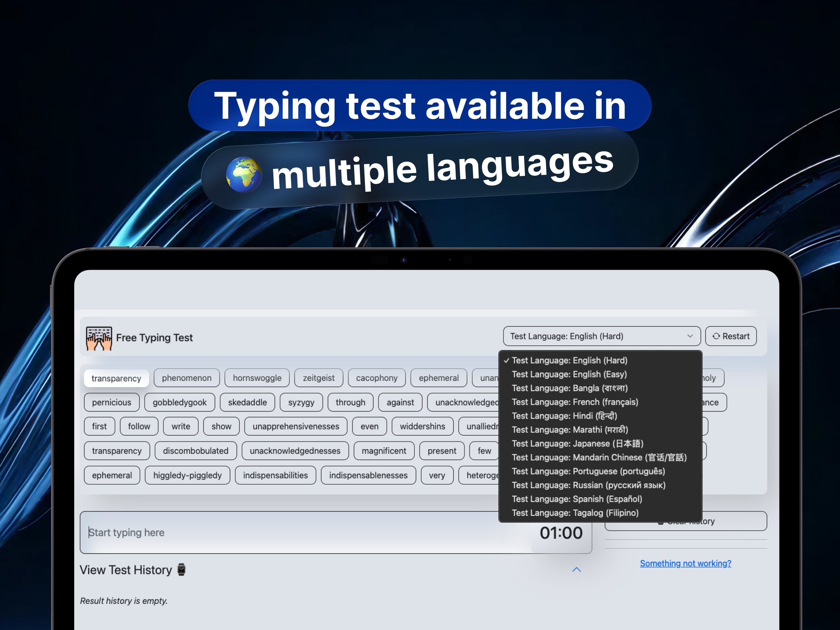Image resolution: width=840 pixels, height=630 pixels.
Task: Open the Something not working? link
Action: [685, 563]
